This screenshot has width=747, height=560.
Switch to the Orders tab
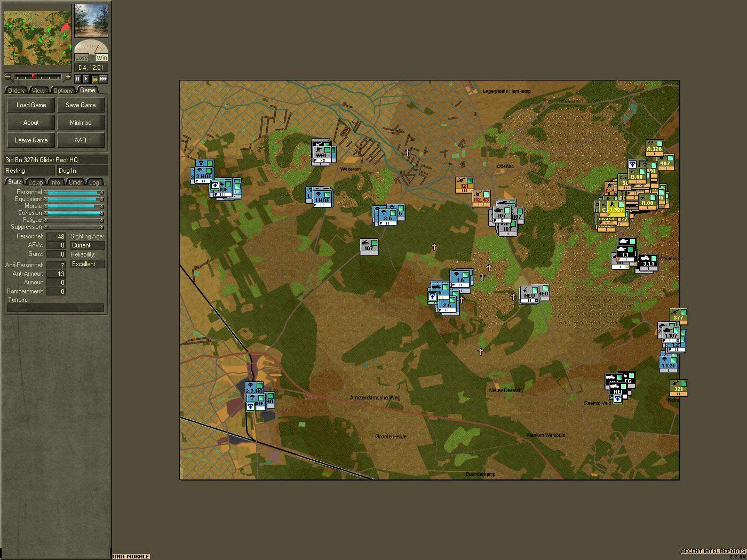tap(16, 91)
